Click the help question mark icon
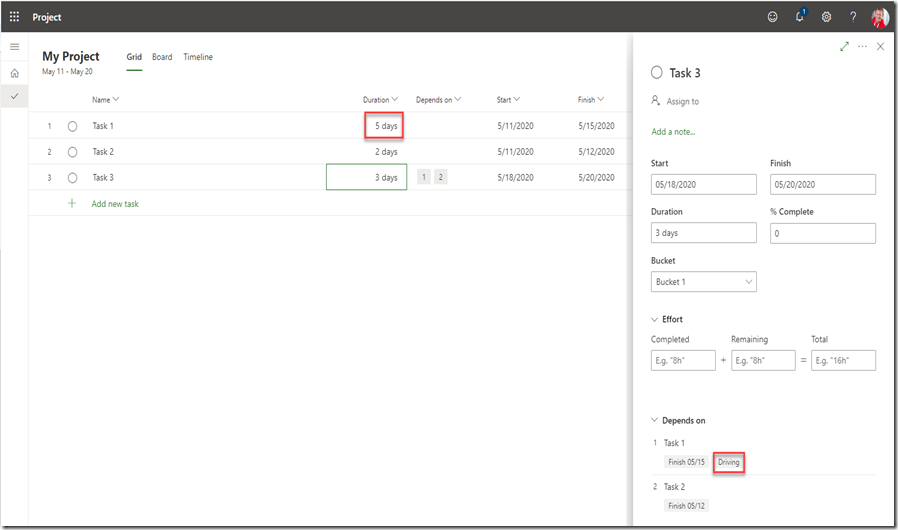 pos(853,17)
